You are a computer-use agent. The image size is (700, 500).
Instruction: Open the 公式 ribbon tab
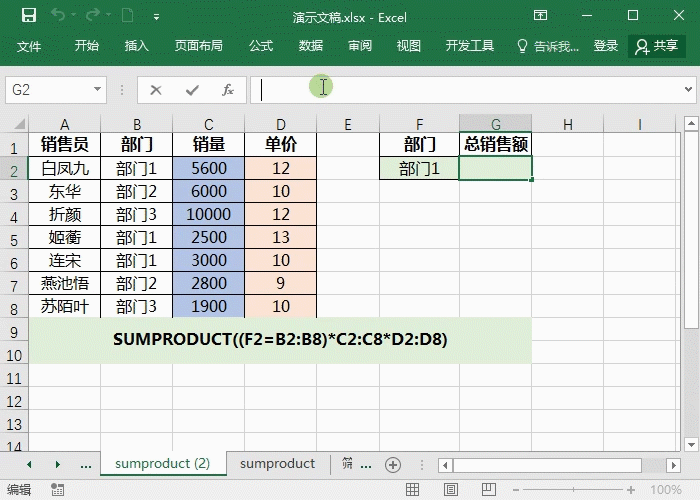(x=261, y=46)
